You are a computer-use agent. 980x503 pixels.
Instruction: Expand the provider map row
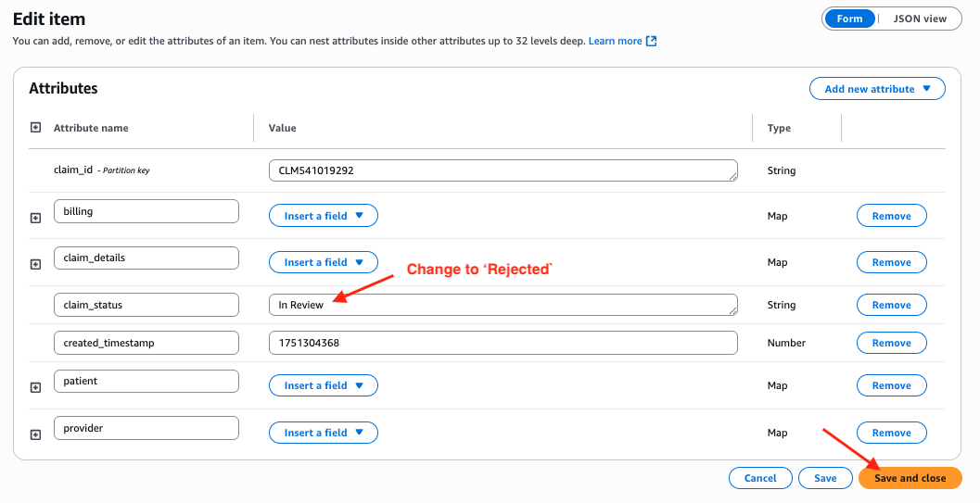pyautogui.click(x=36, y=434)
